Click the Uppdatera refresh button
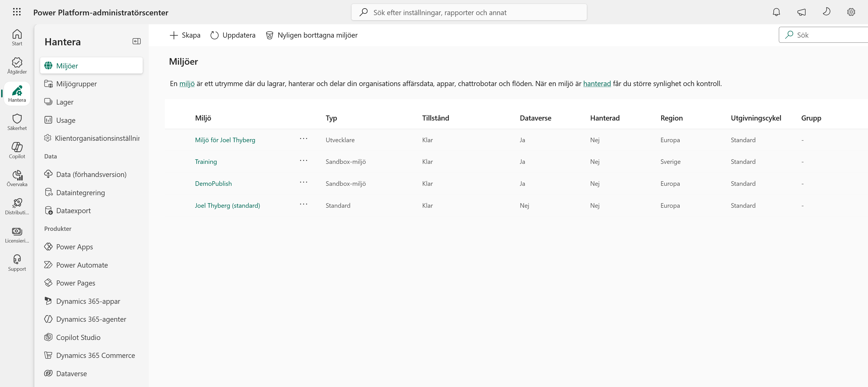Viewport: 868px width, 387px height. coord(233,35)
